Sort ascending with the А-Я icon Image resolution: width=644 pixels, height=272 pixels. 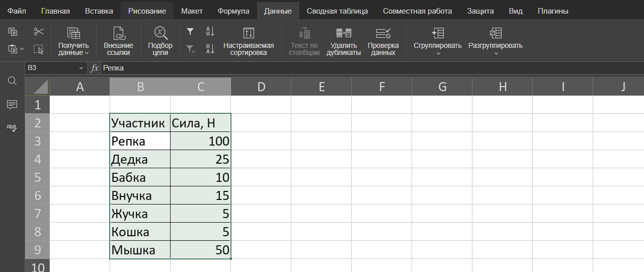tap(210, 32)
